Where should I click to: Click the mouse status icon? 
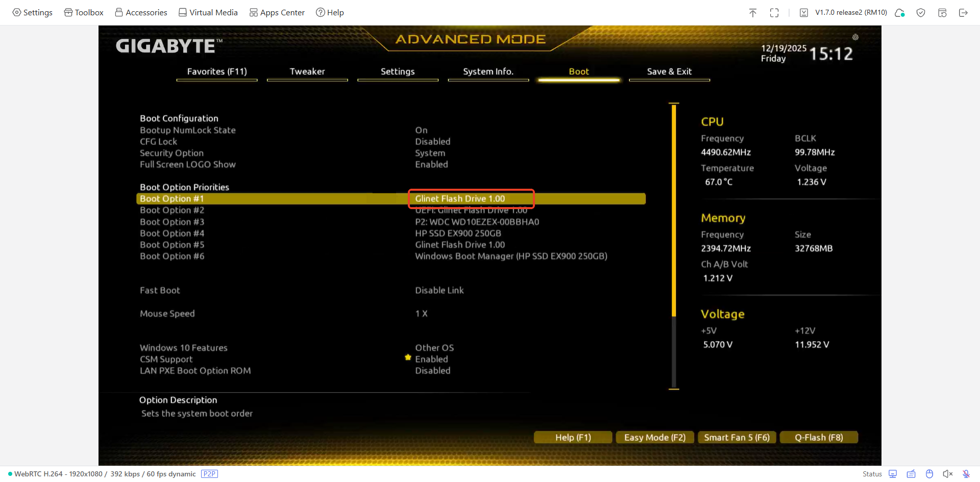tap(930, 474)
